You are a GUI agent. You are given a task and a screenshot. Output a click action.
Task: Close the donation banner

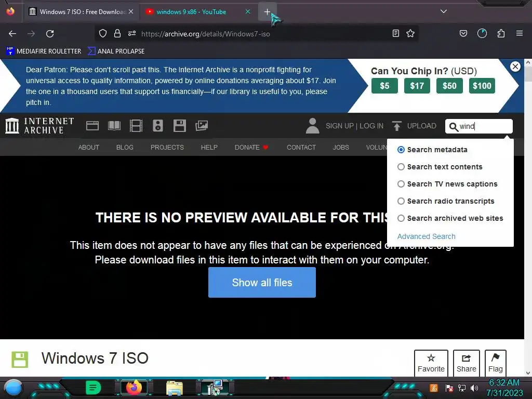click(x=515, y=66)
